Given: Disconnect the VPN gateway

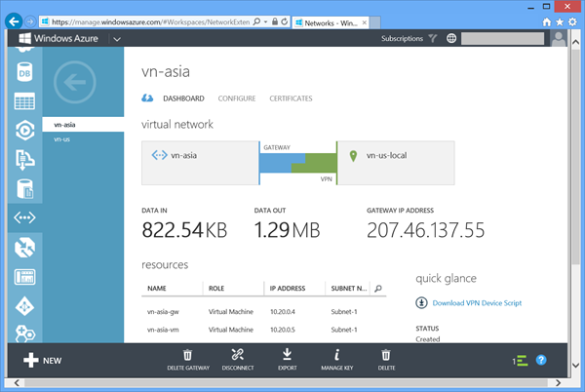Looking at the screenshot, I should 237,361.
